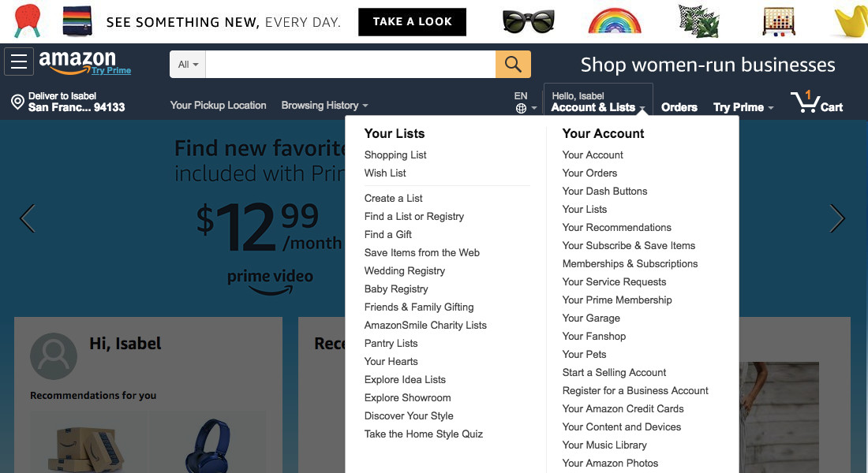Image resolution: width=868 pixels, height=473 pixels.
Task: Open the All search category dropdown
Action: [x=188, y=65]
